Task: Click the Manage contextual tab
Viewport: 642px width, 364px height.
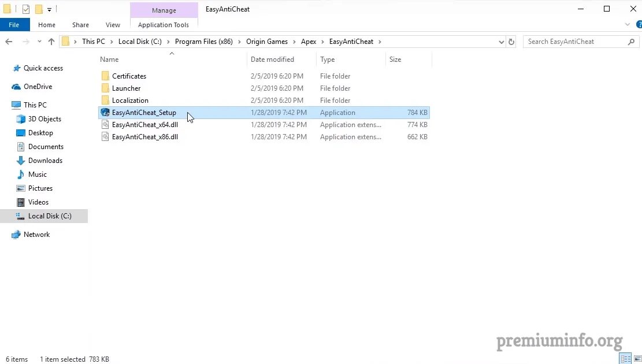Action: pyautogui.click(x=164, y=10)
